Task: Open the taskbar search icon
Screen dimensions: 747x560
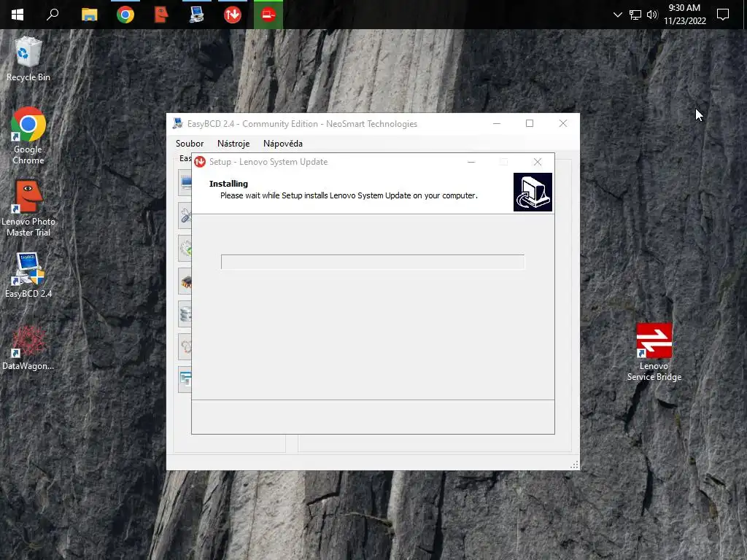Action: pos(53,15)
